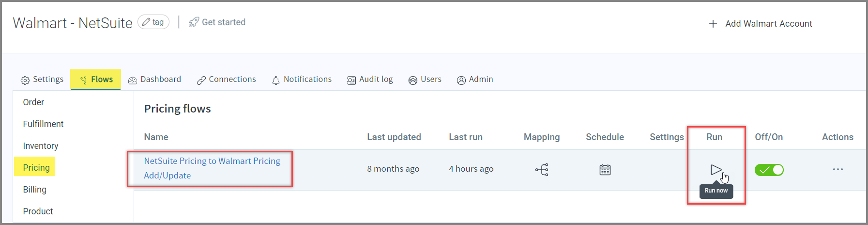868x225 pixels.
Task: Click the '4 hours ago' cell
Action: click(x=471, y=169)
